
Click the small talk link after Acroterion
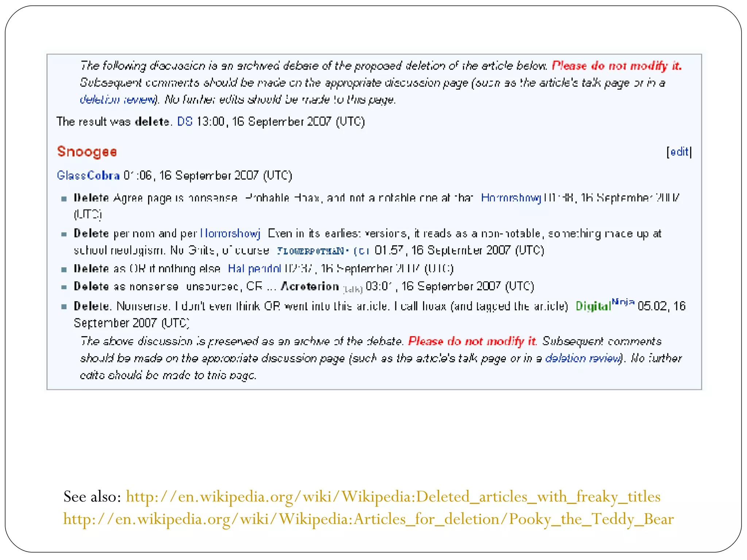(353, 289)
